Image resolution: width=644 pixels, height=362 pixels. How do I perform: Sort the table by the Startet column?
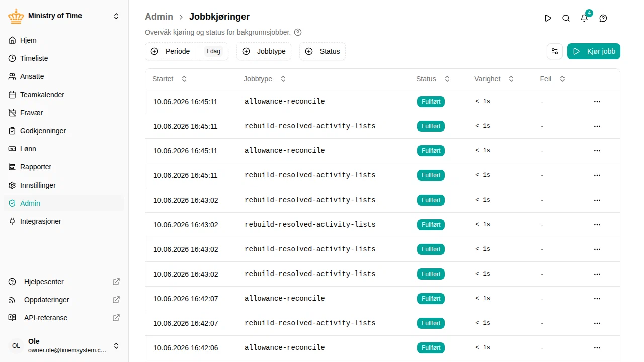(x=170, y=79)
